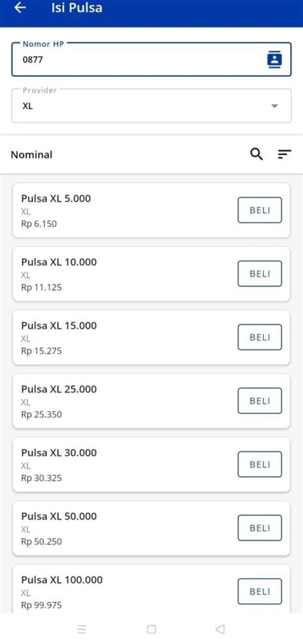Expand the Provider dropdown arrow

coord(275,106)
